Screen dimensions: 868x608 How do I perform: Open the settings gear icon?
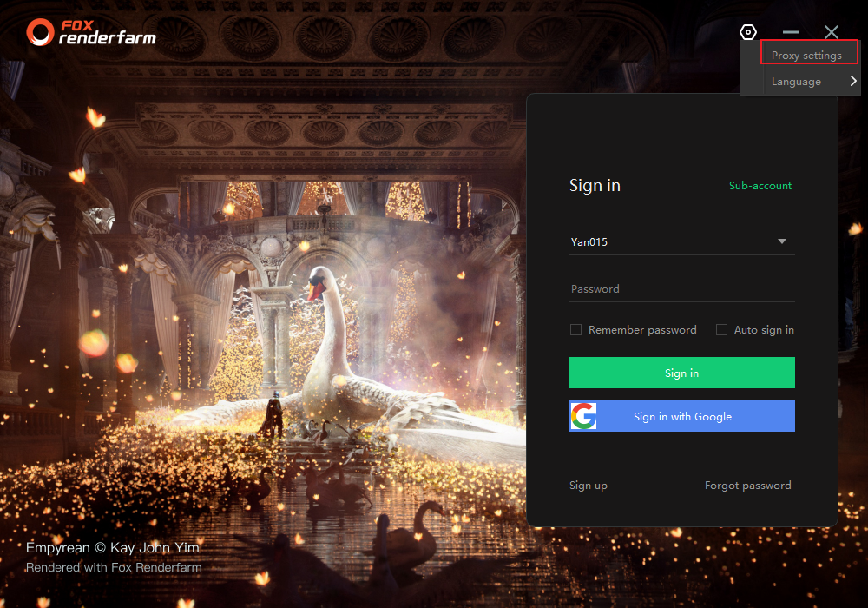point(748,32)
